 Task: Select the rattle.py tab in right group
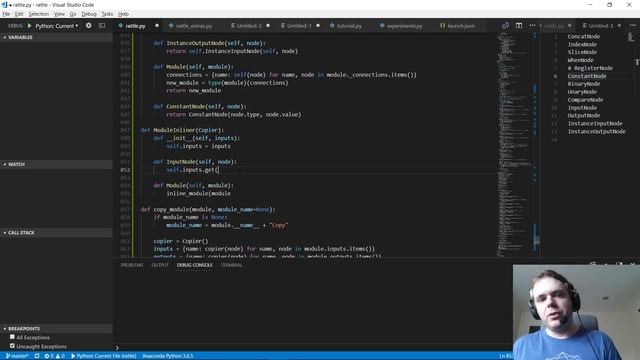pos(554,26)
